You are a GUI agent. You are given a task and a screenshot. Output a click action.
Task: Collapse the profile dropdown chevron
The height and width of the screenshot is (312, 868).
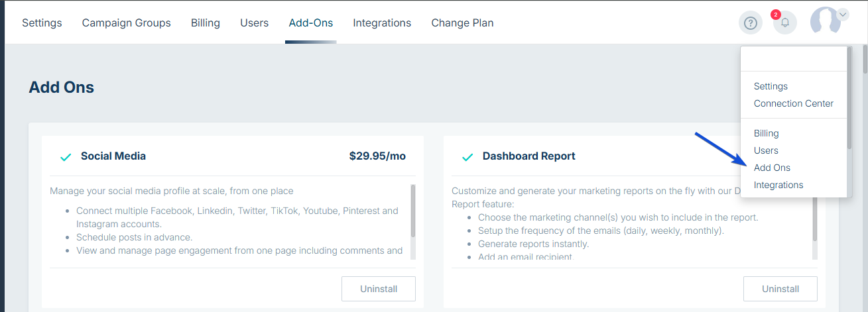click(x=843, y=14)
